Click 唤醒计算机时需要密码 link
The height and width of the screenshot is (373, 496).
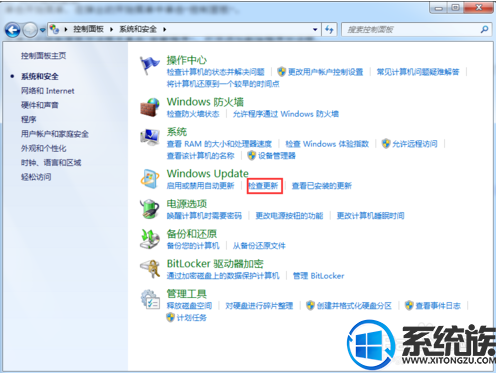[x=204, y=216]
